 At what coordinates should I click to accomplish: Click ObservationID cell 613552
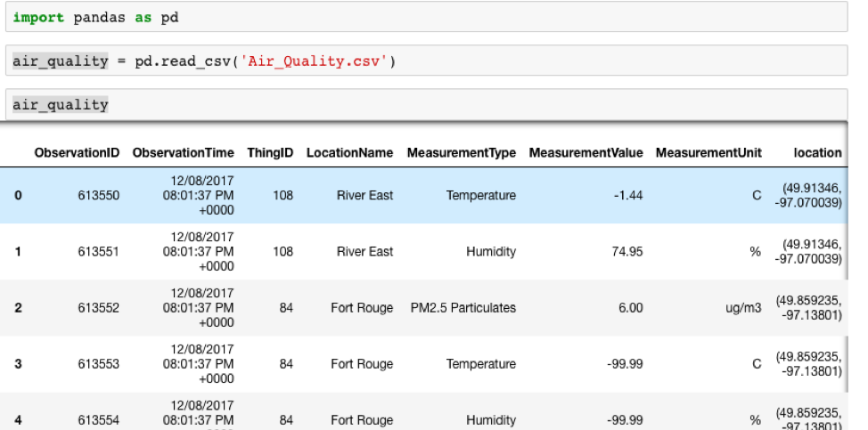(99, 308)
